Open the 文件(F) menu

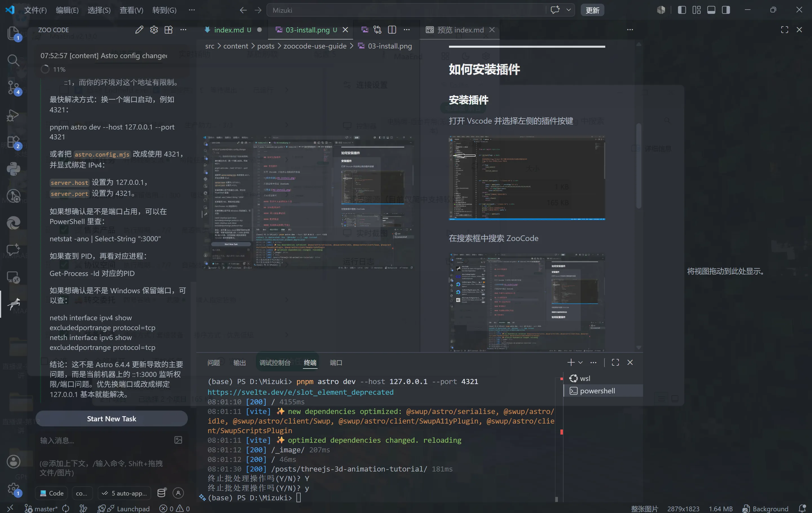36,10
